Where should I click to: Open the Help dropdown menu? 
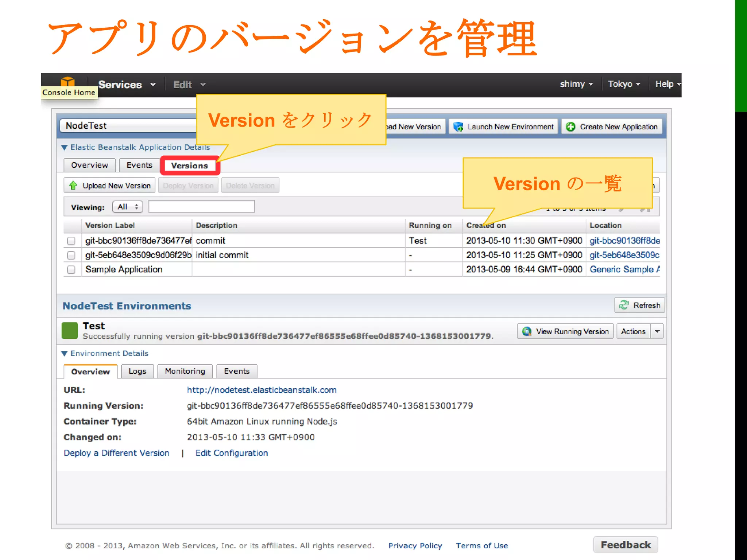(668, 84)
